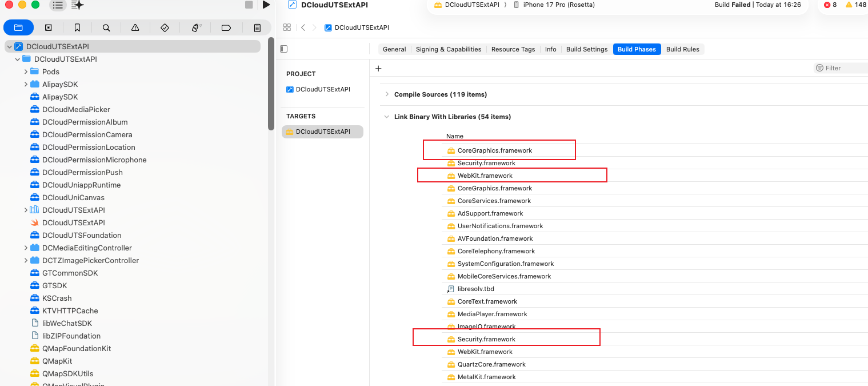Click the sparkle assistant icon in toolbar
This screenshot has height=386, width=868.
(78, 5)
